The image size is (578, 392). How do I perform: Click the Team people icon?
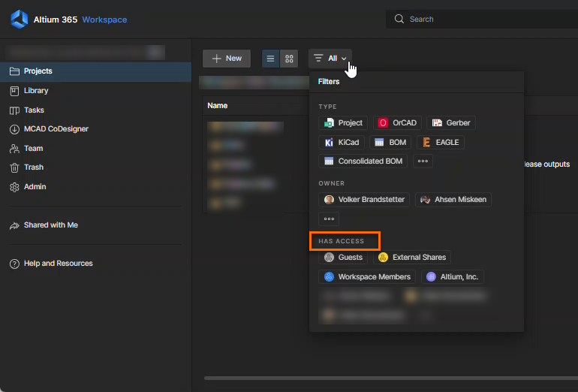tap(14, 149)
